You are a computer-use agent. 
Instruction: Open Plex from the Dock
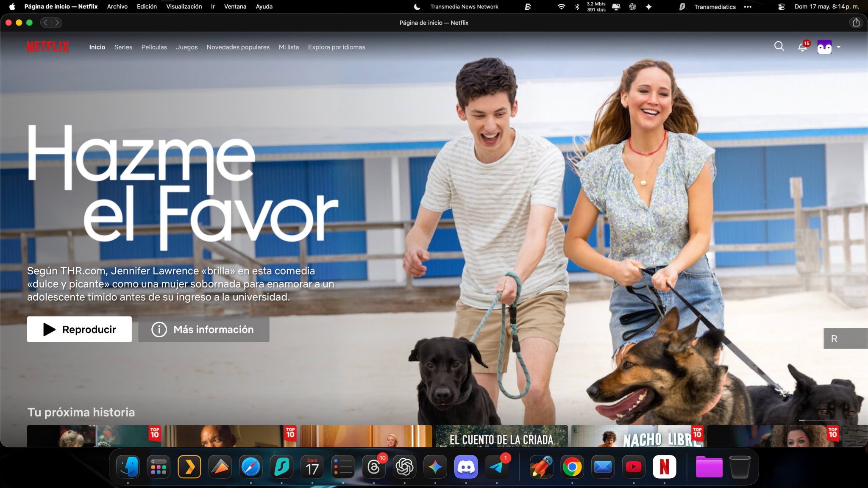click(x=189, y=467)
